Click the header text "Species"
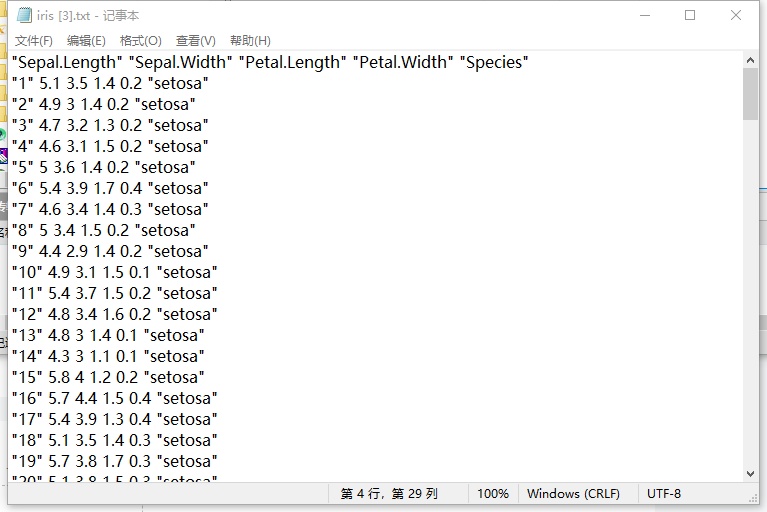The width and height of the screenshot is (767, 512). coord(494,63)
